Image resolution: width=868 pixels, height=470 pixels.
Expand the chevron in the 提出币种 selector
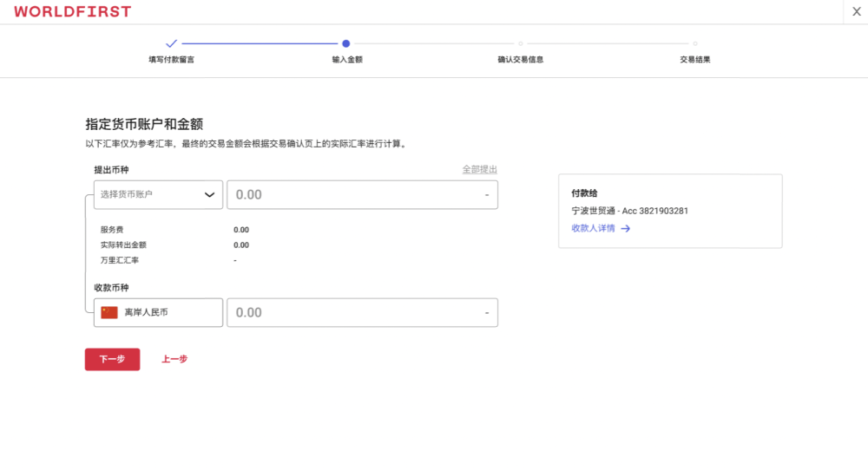pyautogui.click(x=209, y=195)
